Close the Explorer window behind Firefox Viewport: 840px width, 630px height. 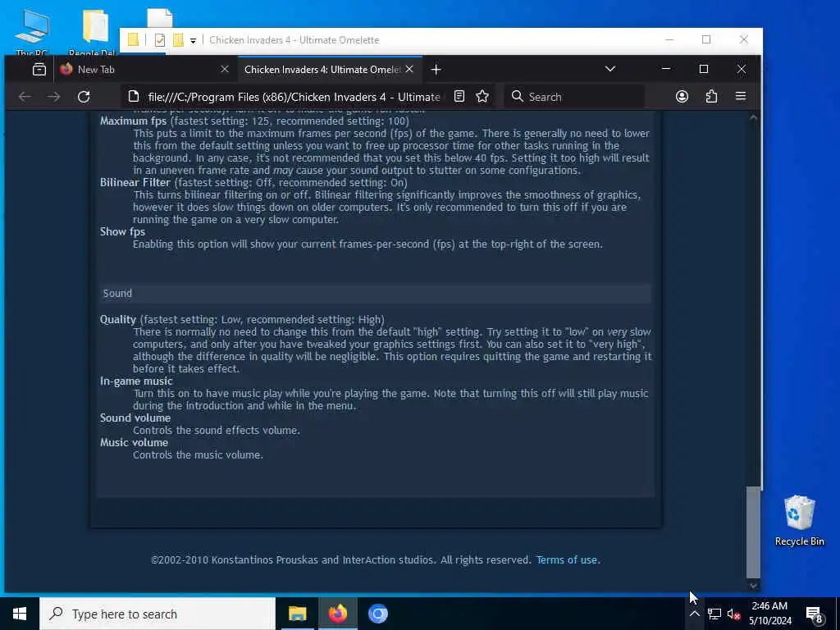[x=743, y=39]
